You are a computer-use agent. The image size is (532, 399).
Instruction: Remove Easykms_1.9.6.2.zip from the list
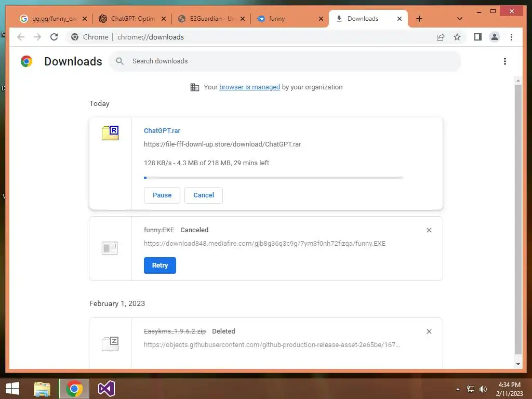[429, 331]
